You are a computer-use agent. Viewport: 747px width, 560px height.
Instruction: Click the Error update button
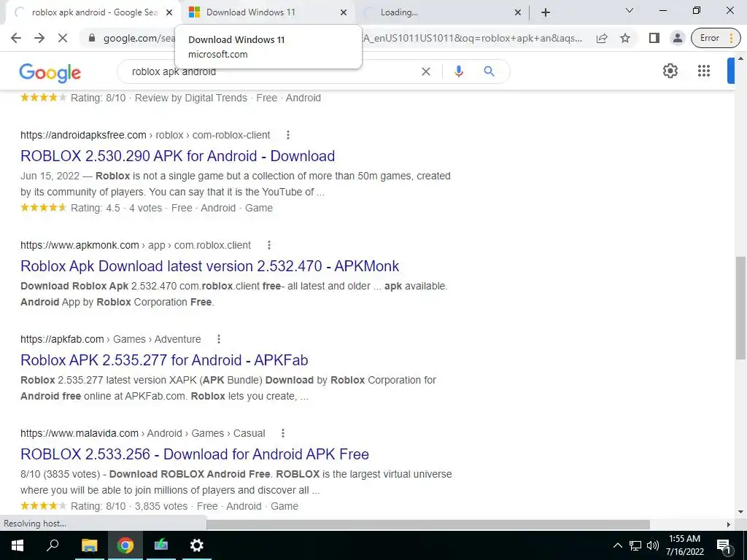pos(716,38)
